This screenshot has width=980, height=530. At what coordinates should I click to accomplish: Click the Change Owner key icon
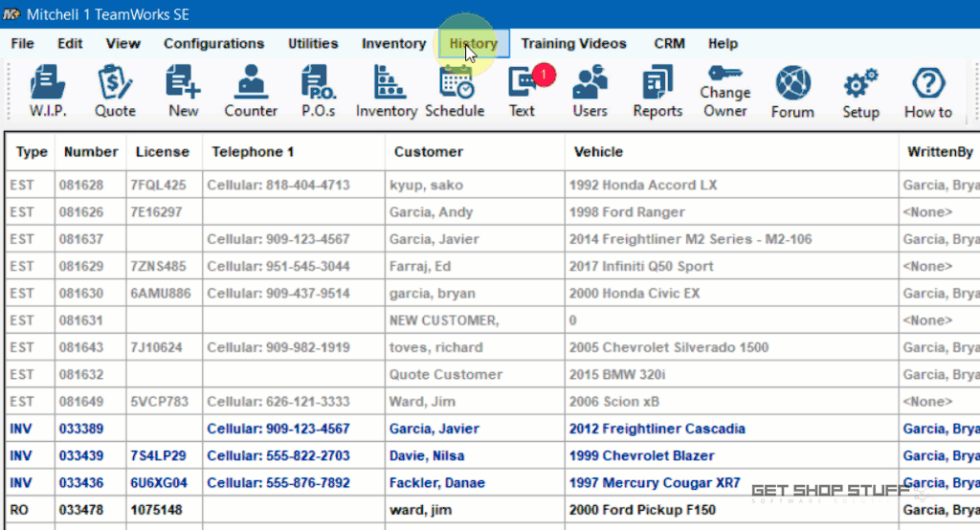click(x=725, y=92)
